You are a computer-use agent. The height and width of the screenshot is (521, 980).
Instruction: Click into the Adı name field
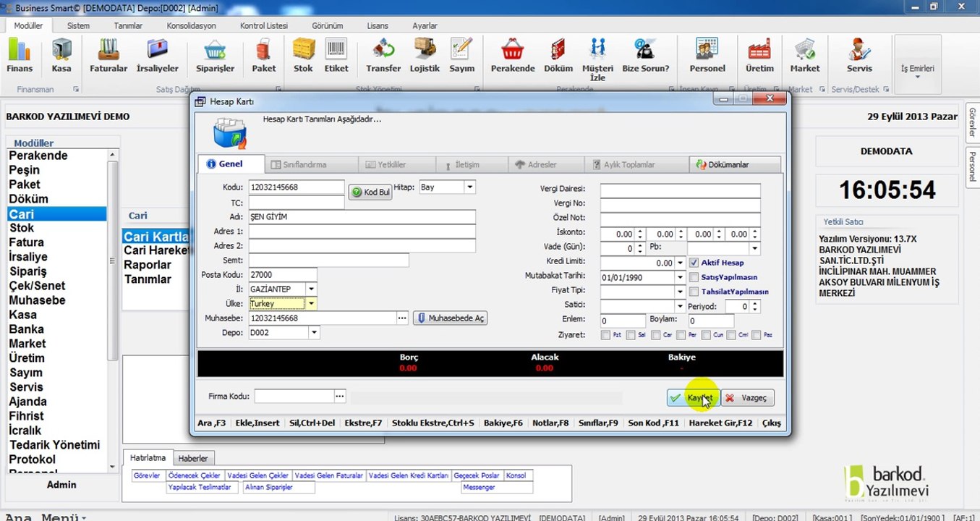pyautogui.click(x=362, y=216)
